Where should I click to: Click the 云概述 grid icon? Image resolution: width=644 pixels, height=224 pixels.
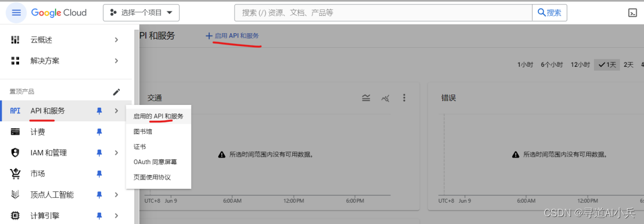(15, 40)
